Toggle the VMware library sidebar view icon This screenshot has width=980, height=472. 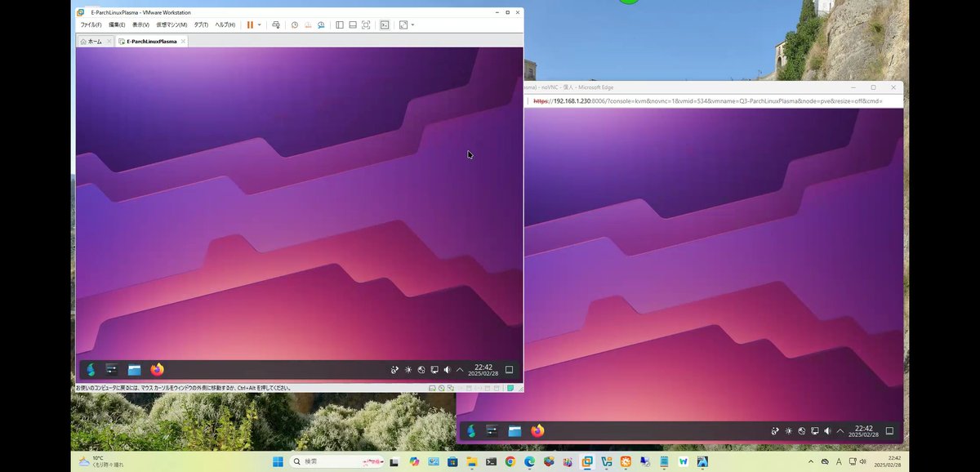coord(340,25)
